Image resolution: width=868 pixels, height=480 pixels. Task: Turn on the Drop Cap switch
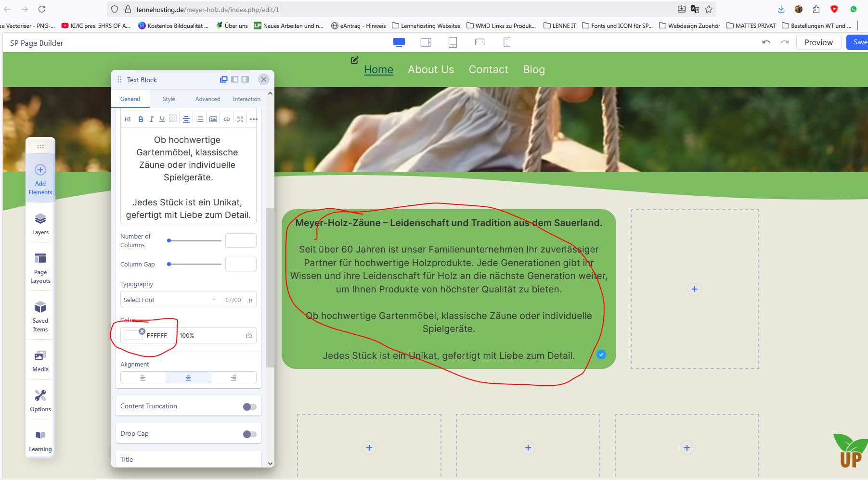249,434
